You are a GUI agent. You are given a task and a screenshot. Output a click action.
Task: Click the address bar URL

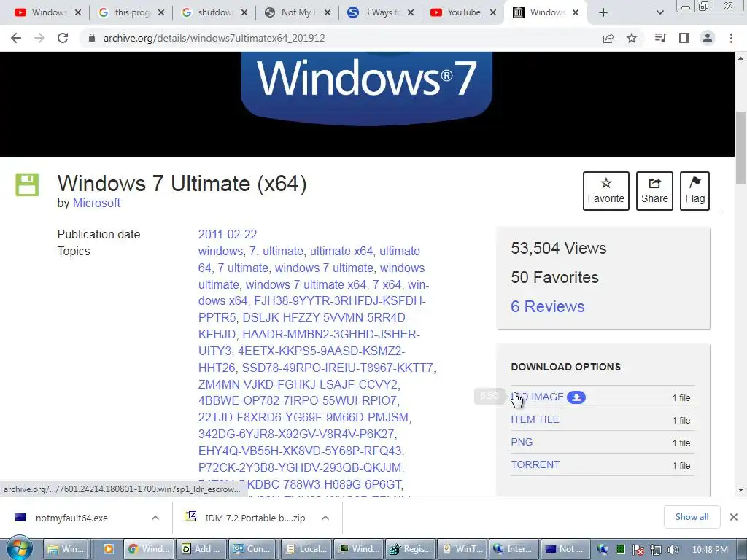click(214, 38)
